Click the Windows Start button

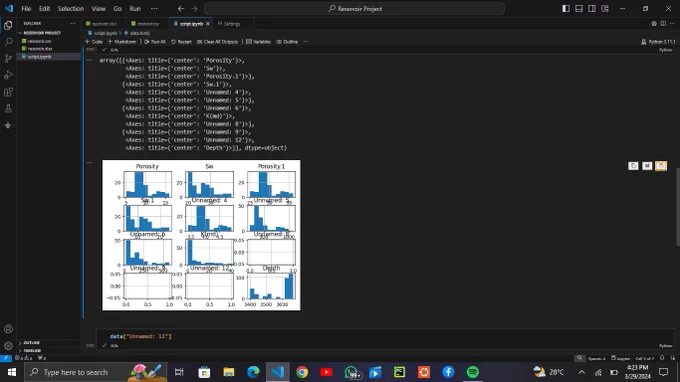click(12, 372)
